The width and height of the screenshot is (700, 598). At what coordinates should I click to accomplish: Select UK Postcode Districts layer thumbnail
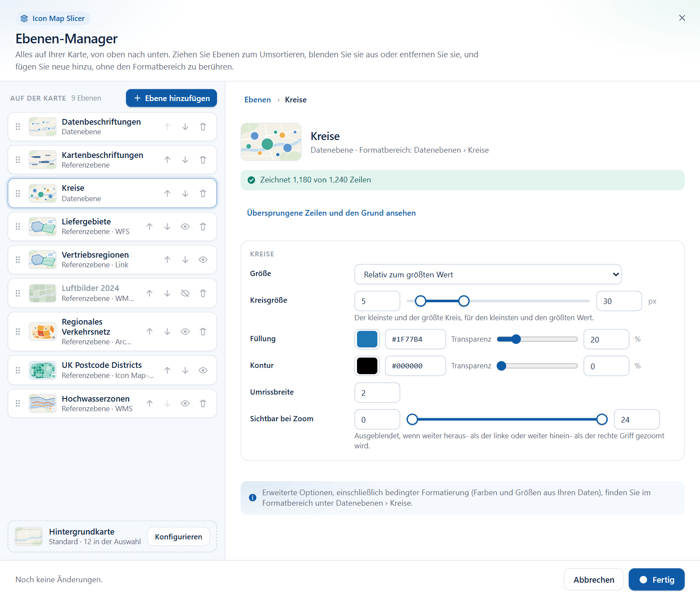tap(42, 371)
